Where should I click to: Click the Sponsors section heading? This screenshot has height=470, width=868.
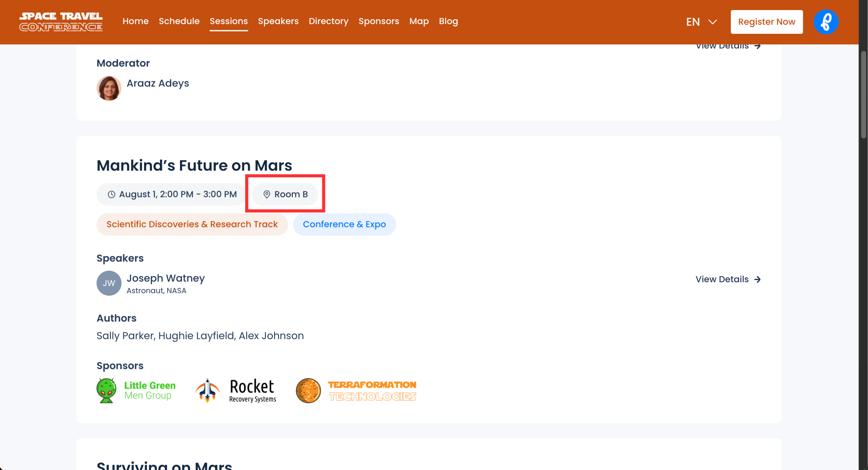point(120,365)
